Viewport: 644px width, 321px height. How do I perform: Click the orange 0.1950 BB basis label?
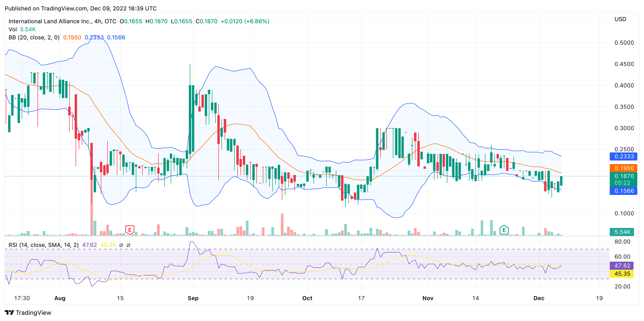(624, 168)
